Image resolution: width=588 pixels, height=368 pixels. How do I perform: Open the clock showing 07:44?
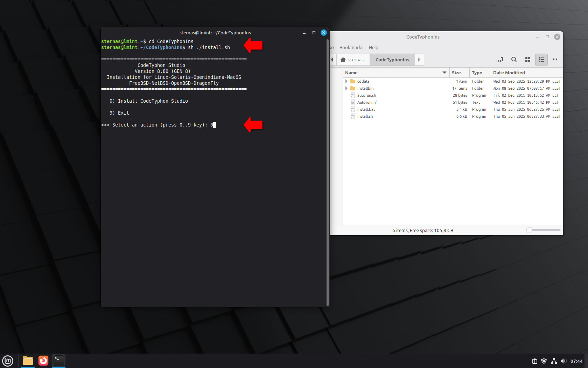coord(576,361)
